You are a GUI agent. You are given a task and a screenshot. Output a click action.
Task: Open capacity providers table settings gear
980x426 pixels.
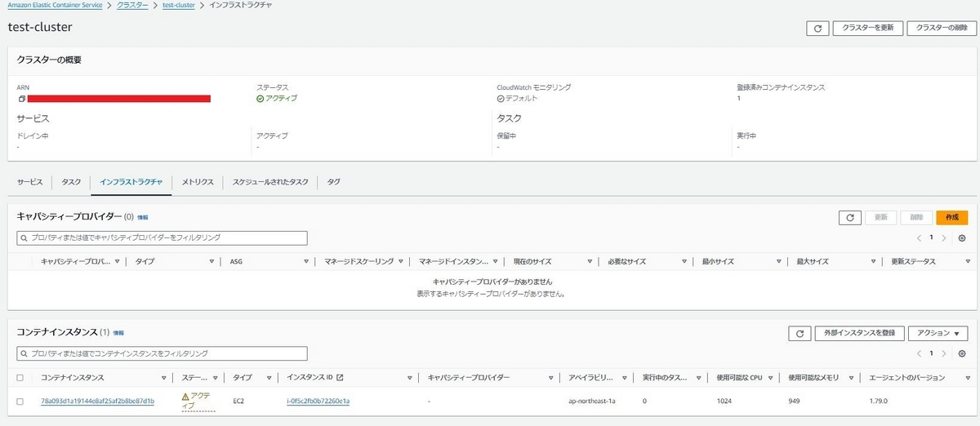[x=962, y=237]
